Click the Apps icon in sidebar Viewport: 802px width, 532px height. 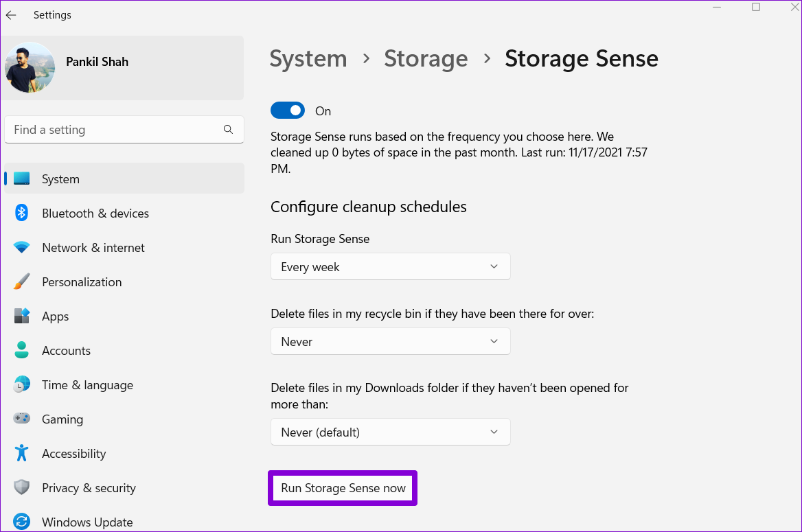[x=21, y=316]
